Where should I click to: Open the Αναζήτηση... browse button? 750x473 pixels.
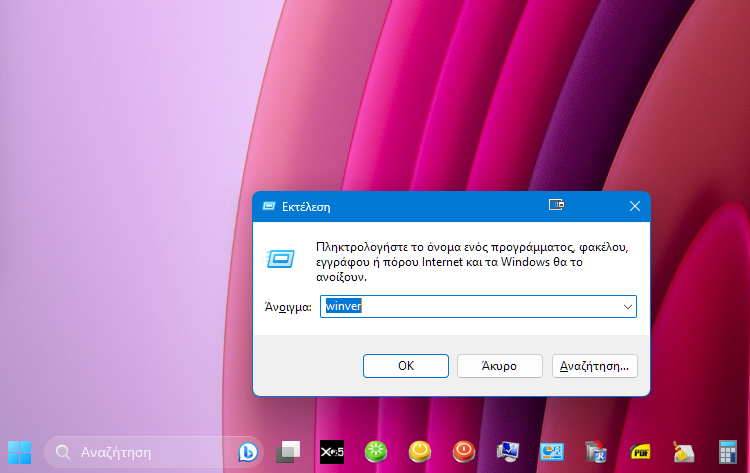point(595,366)
